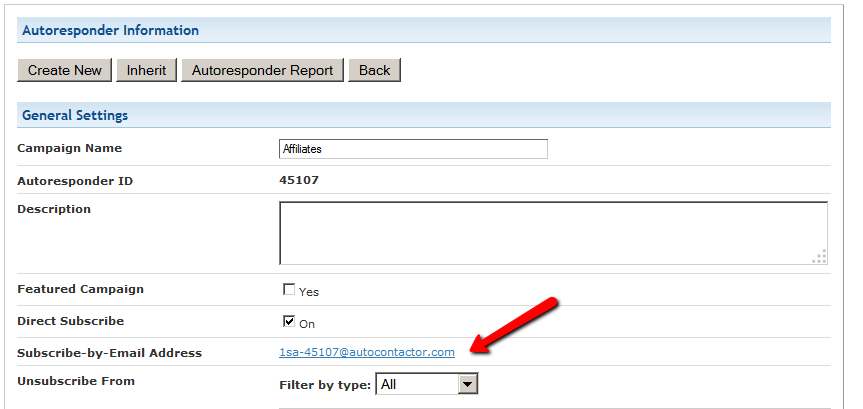This screenshot has height=409, width=863.
Task: Focus the Campaign Name text field
Action: (x=413, y=149)
